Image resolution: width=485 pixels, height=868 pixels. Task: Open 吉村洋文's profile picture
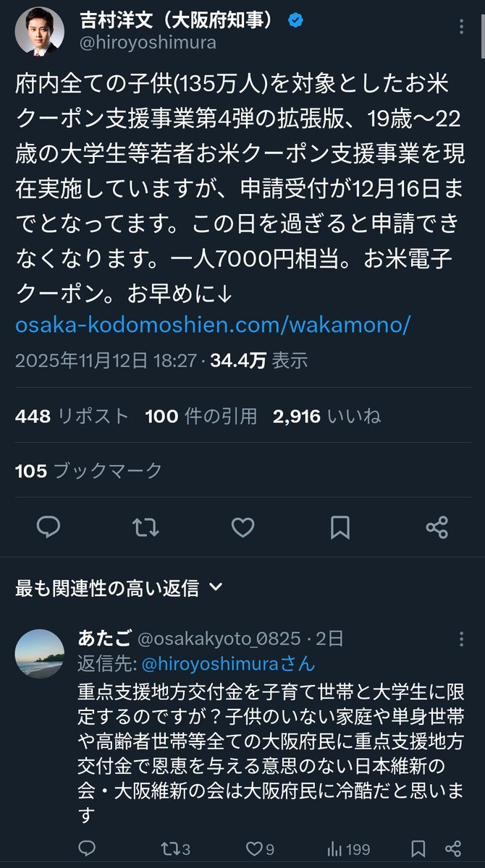pos(40,32)
